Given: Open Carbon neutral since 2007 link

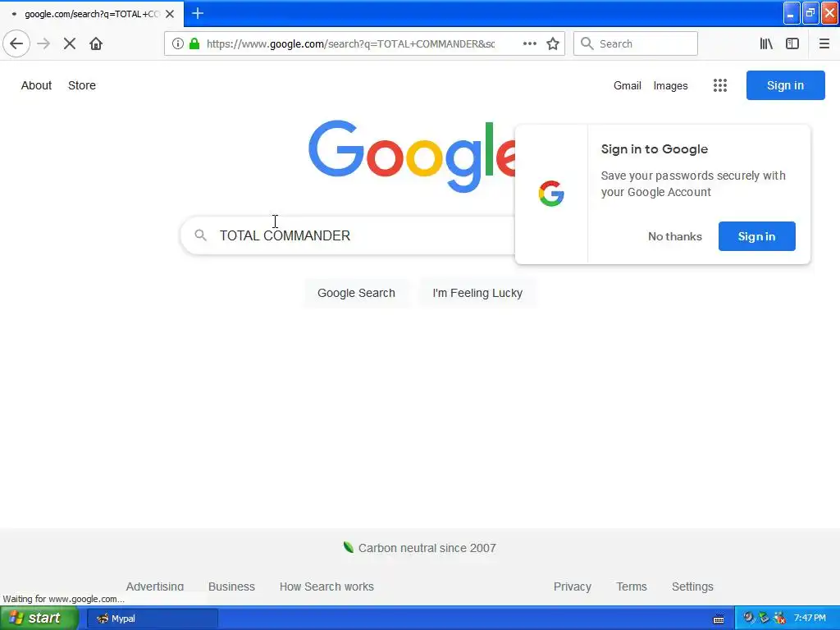Looking at the screenshot, I should pos(427,548).
